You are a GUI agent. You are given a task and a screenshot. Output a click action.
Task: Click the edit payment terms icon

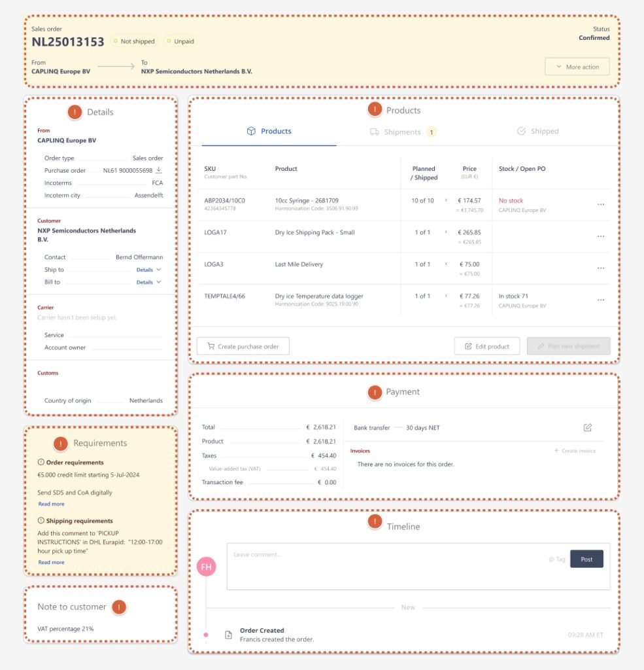coord(587,427)
